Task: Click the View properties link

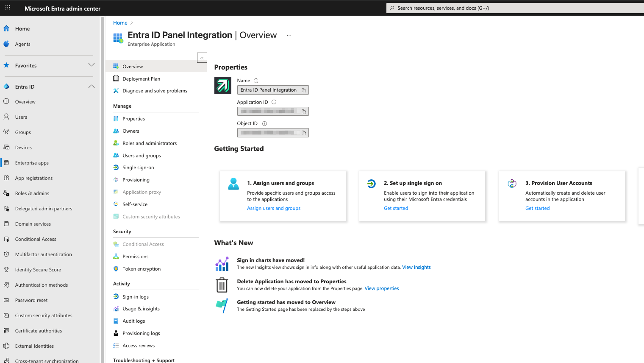Action: point(381,288)
